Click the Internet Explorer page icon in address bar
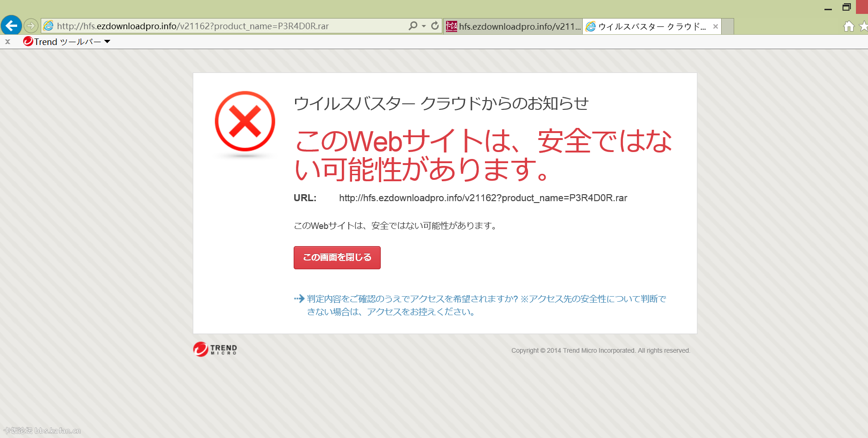The width and height of the screenshot is (868, 438). click(x=49, y=26)
